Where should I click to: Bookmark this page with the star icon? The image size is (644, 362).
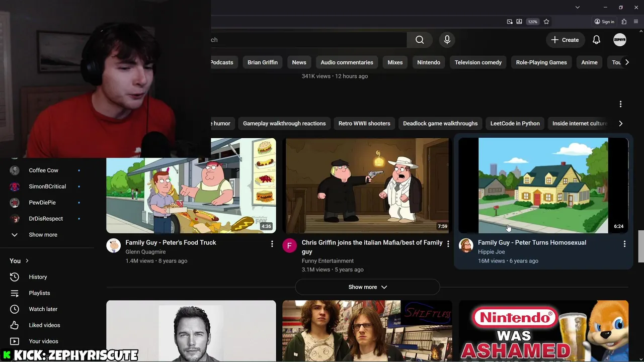click(x=546, y=22)
